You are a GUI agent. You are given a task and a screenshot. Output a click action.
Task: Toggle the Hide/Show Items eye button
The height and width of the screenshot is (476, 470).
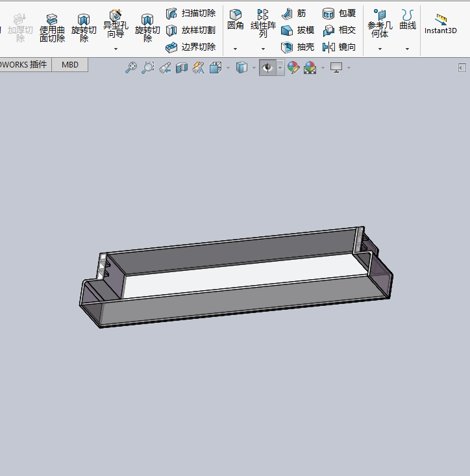click(x=267, y=68)
